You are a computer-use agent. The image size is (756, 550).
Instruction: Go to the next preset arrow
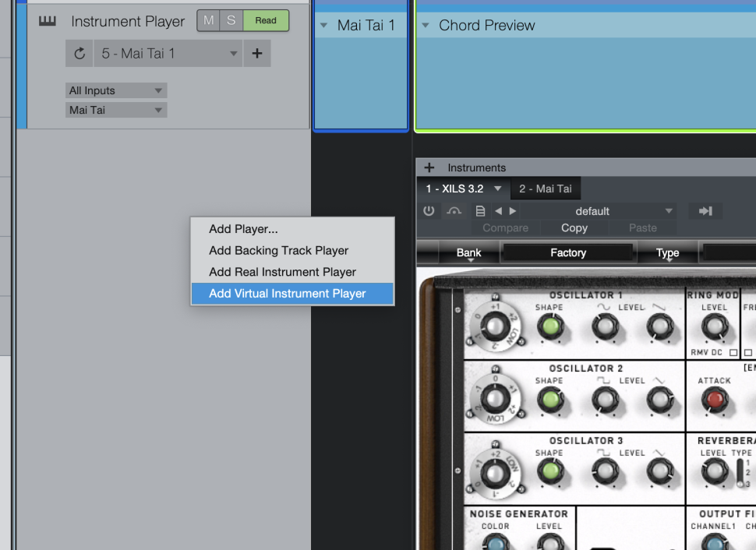coord(513,211)
